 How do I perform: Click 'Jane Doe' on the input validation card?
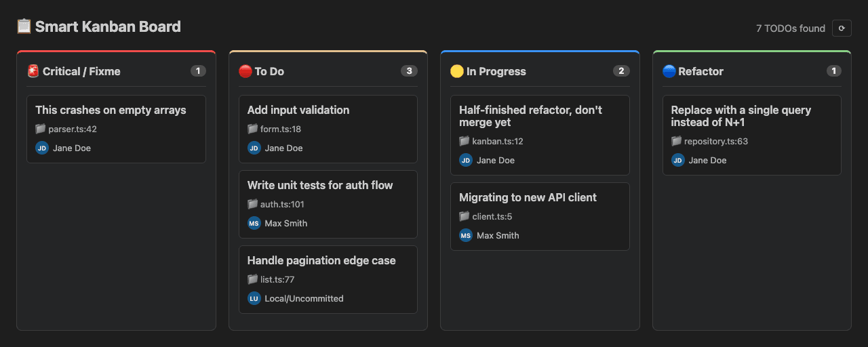[x=284, y=148]
